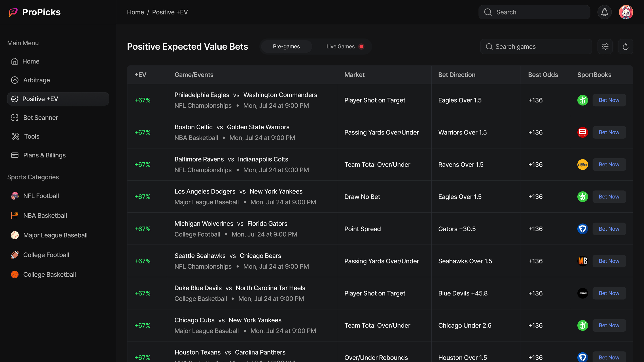Click the refresh icon button
Image resolution: width=644 pixels, height=362 pixels.
625,46
